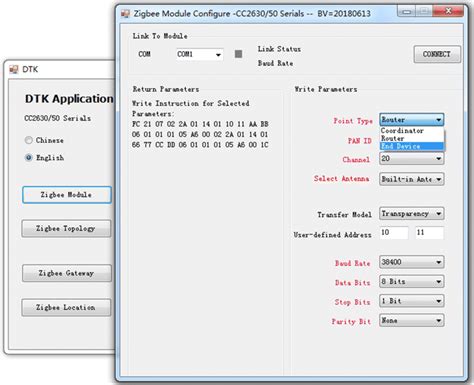The width and height of the screenshot is (474, 385).
Task: Click the Return Parameters group label
Action: 166,89
